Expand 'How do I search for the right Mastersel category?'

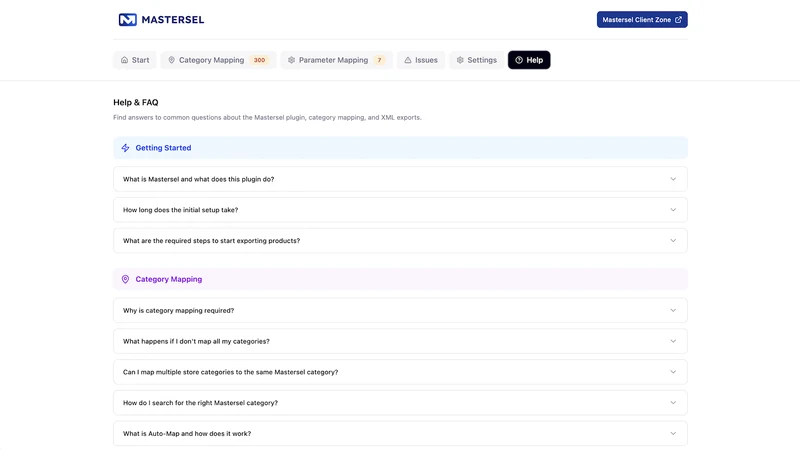coord(400,403)
